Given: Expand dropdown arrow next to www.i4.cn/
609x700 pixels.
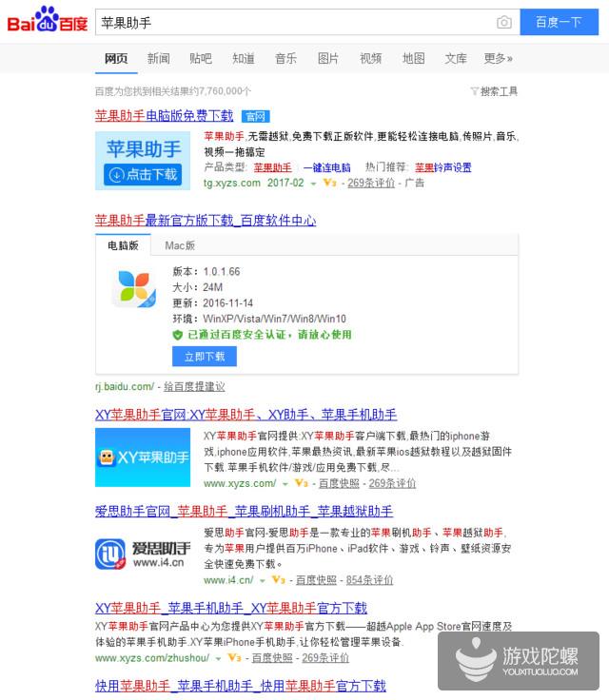Looking at the screenshot, I should point(263,581).
